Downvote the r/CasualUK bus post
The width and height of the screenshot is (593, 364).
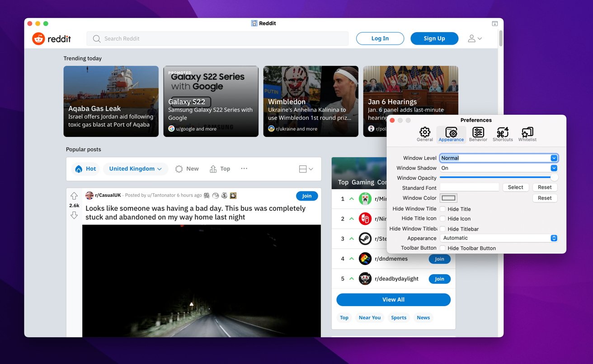coord(74,215)
